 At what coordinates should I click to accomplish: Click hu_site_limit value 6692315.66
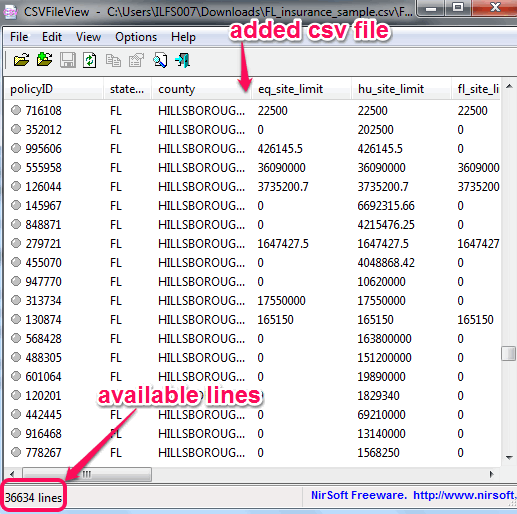point(386,206)
